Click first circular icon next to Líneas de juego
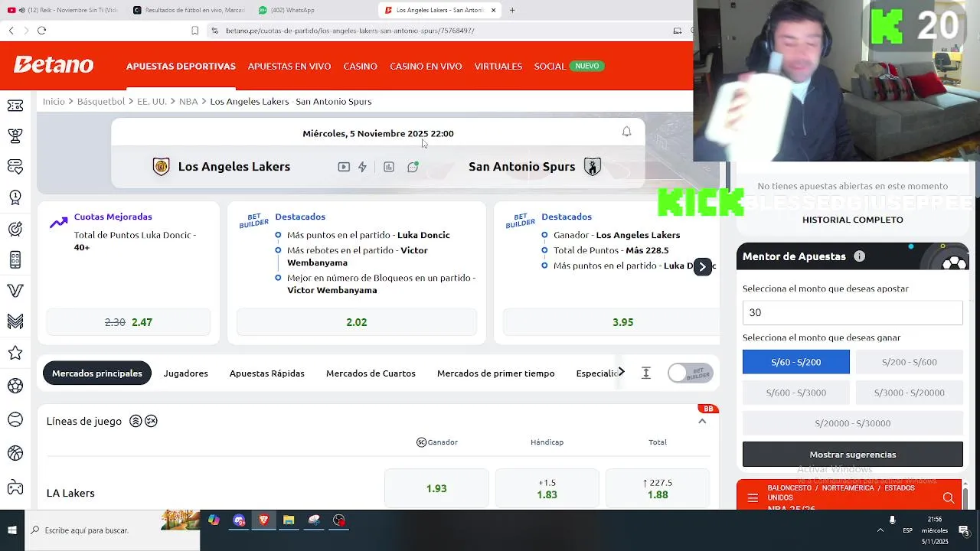This screenshot has height=551, width=980. click(x=136, y=421)
